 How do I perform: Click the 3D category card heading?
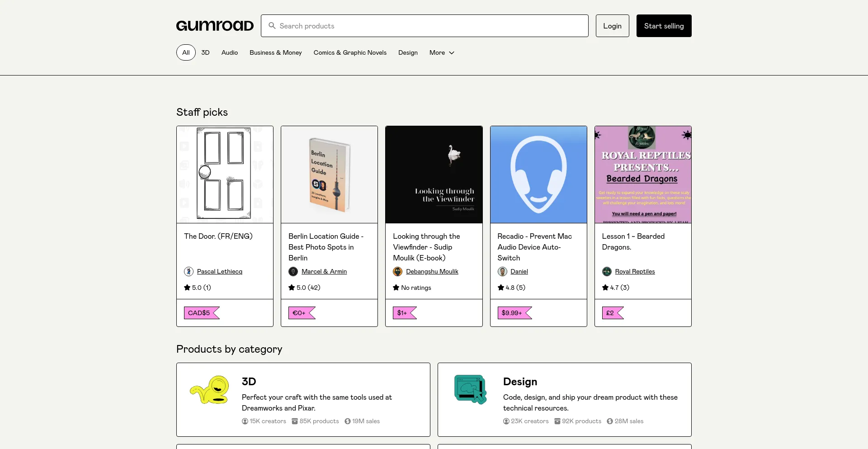[249, 382]
